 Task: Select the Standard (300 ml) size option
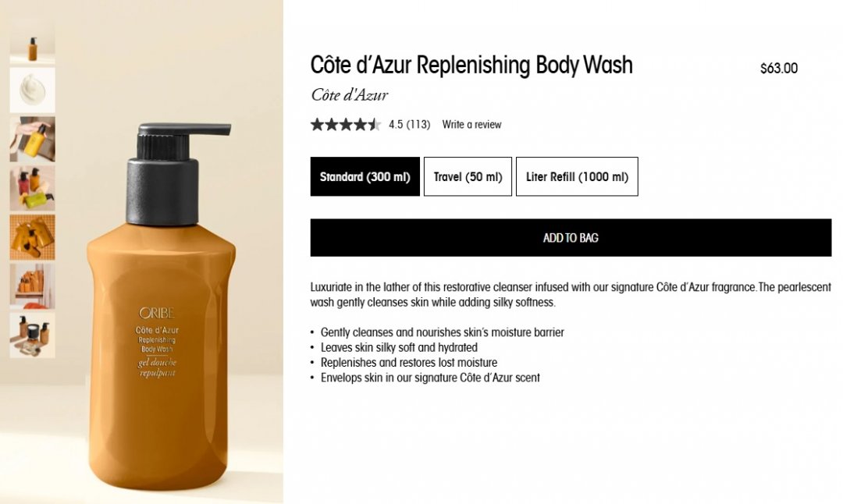pos(365,176)
